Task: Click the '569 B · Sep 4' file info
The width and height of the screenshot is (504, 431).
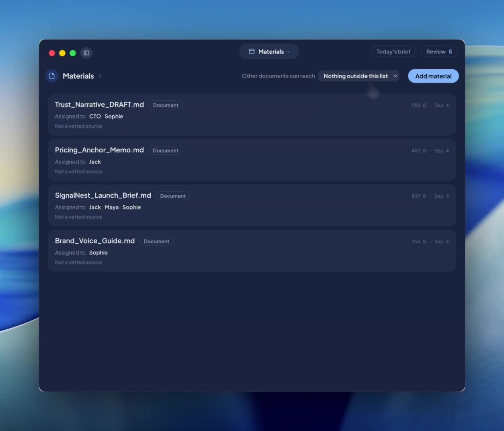Action: tap(430, 105)
